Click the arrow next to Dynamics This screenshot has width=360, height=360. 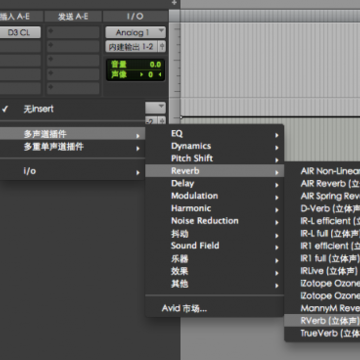click(277, 147)
